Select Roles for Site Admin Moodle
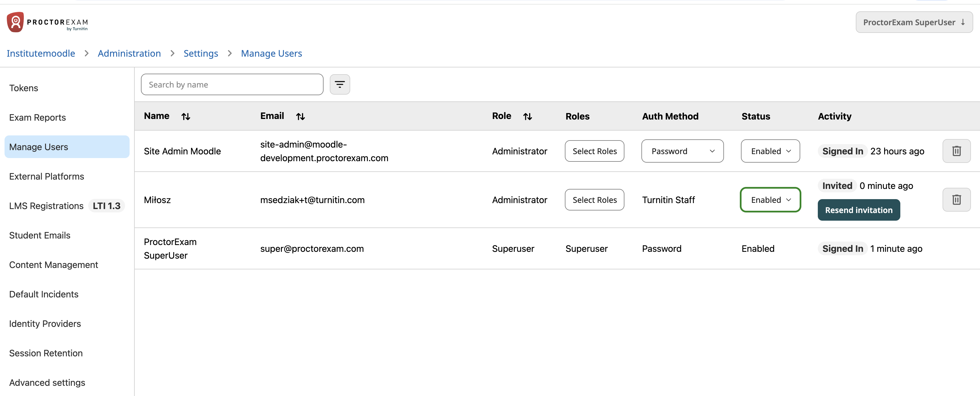 [x=594, y=151]
